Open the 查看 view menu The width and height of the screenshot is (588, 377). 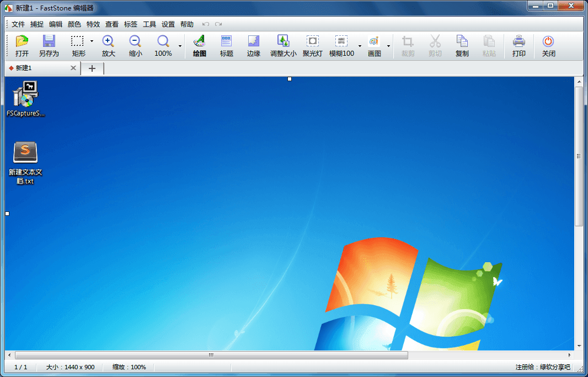pos(112,24)
